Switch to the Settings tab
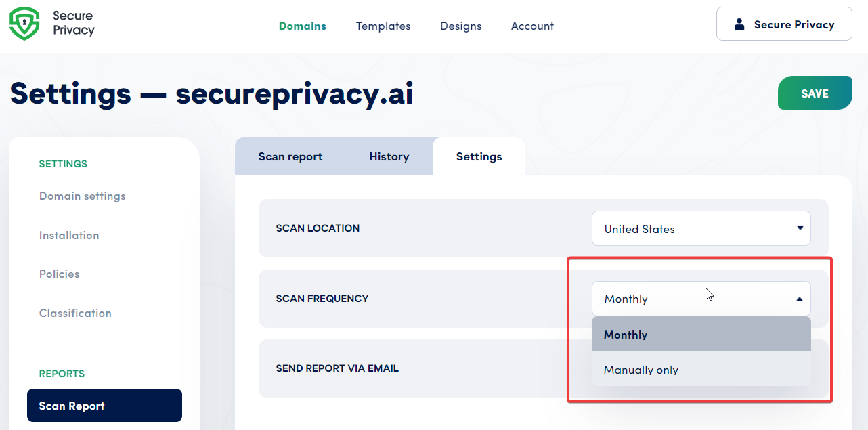The image size is (868, 430). click(478, 156)
